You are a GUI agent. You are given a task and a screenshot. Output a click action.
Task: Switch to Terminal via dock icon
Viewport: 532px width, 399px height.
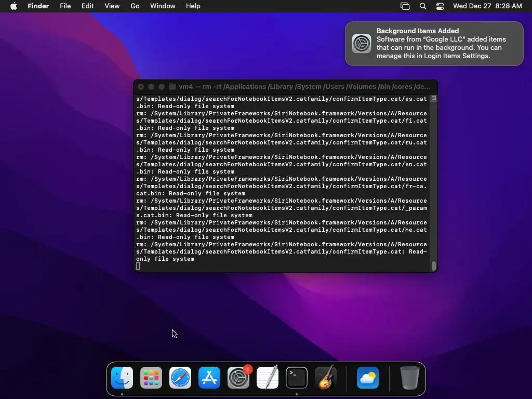[297, 378]
